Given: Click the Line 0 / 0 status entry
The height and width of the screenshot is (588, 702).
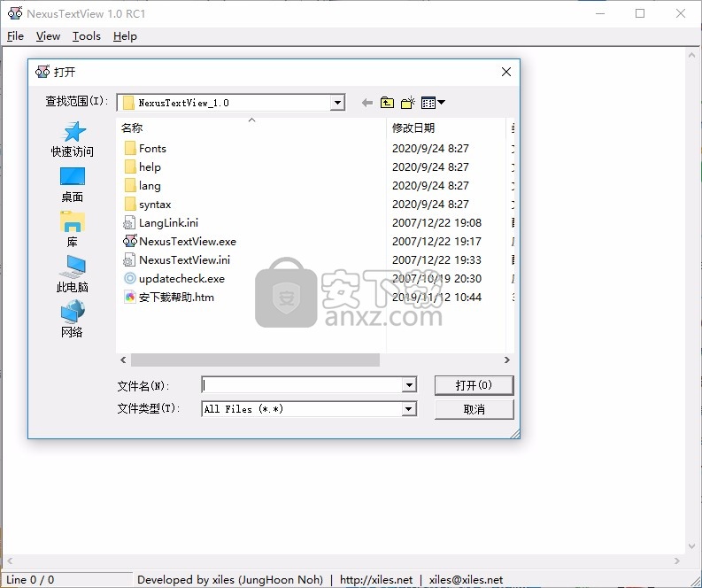Looking at the screenshot, I should coord(30,579).
